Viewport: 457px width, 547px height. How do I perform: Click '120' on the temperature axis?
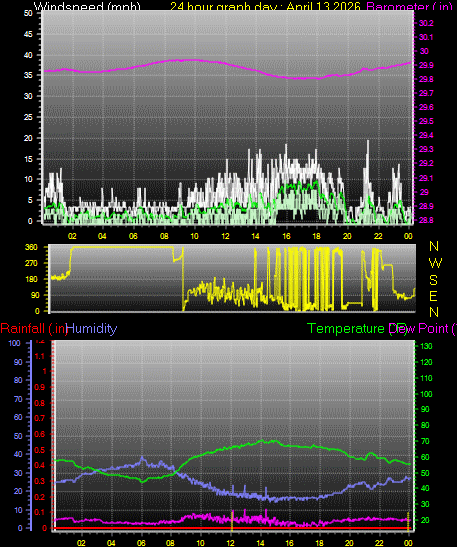tap(426, 362)
